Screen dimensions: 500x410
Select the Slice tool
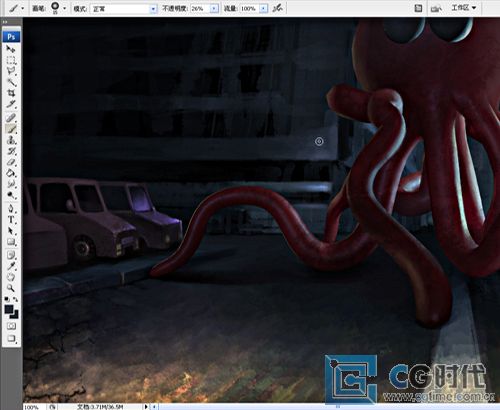(11, 104)
